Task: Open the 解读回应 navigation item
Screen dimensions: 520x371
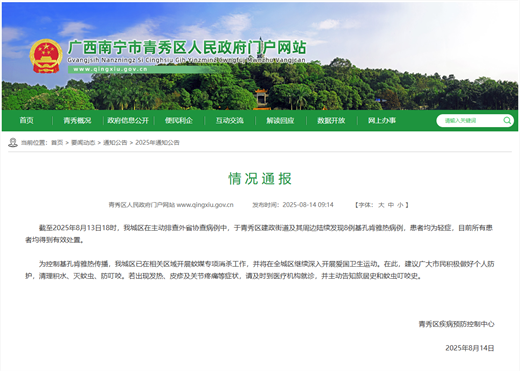Action: pos(280,120)
